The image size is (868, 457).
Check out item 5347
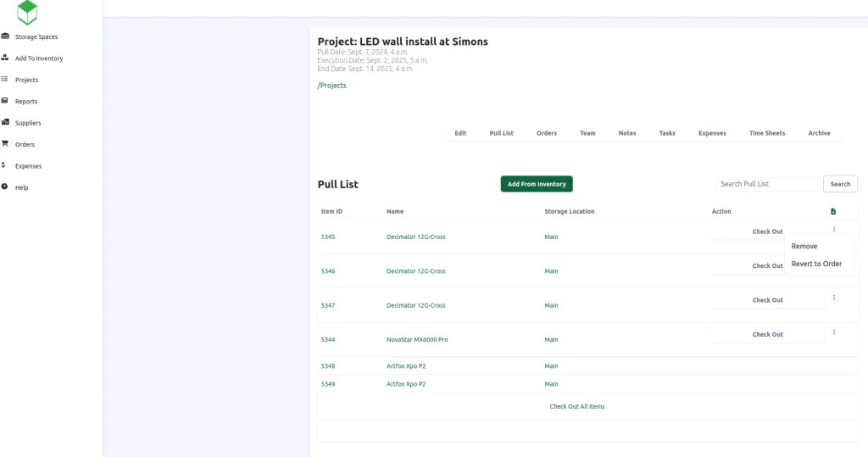(x=767, y=300)
